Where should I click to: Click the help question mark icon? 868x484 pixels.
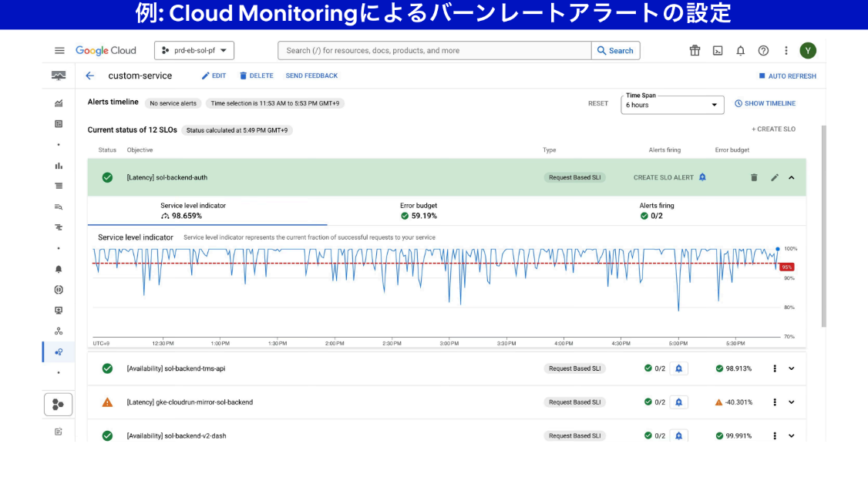point(763,51)
